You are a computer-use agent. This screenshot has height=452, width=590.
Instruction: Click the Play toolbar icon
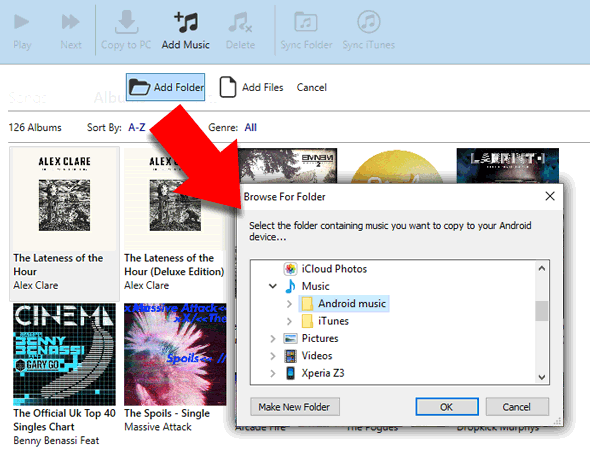click(21, 22)
